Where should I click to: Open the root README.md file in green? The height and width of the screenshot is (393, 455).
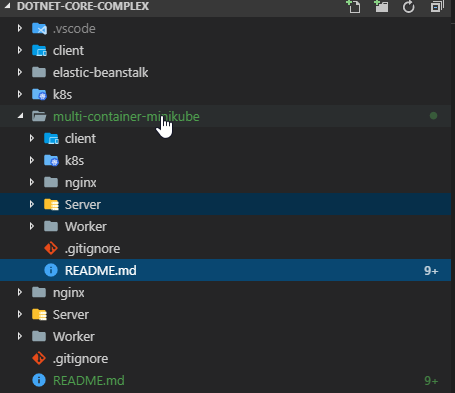coord(89,380)
